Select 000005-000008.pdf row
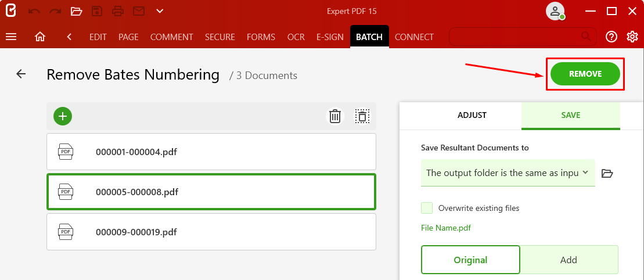Image resolution: width=644 pixels, height=280 pixels. click(x=211, y=192)
